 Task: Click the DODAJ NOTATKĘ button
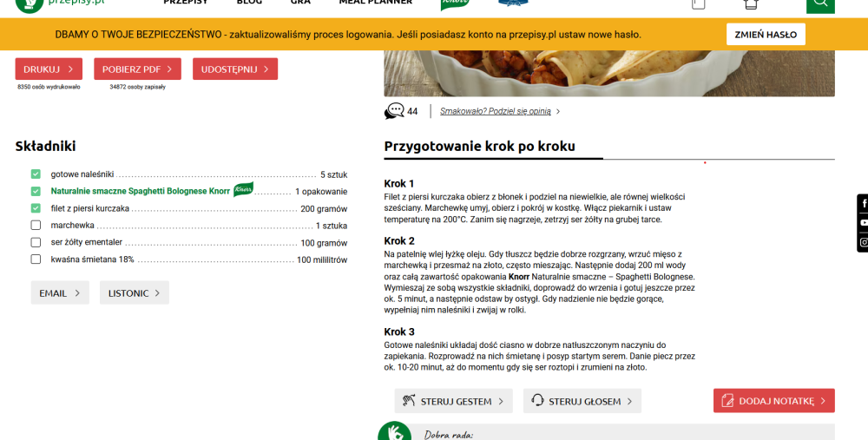click(774, 401)
